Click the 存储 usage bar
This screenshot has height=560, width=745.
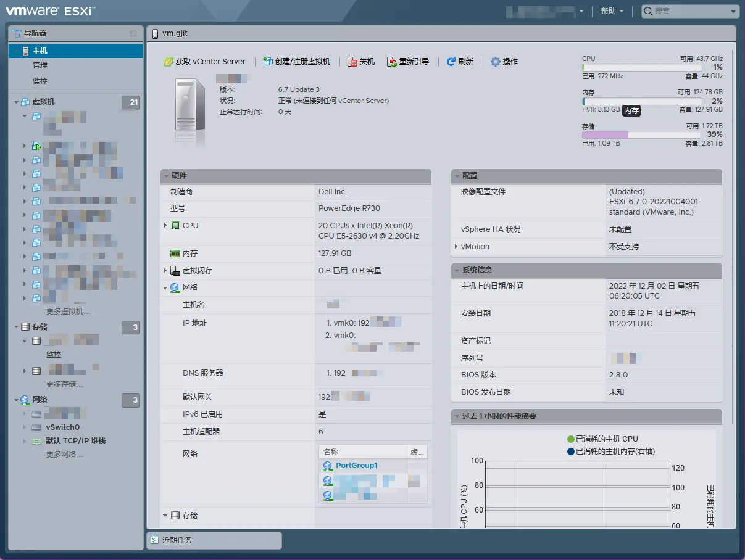tap(641, 134)
